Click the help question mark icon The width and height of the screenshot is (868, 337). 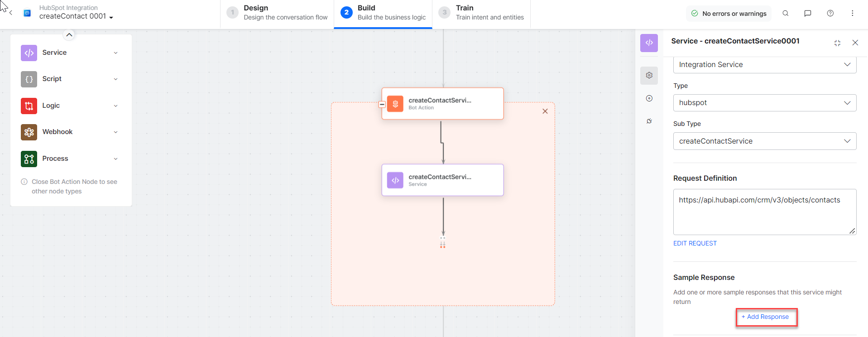[830, 14]
